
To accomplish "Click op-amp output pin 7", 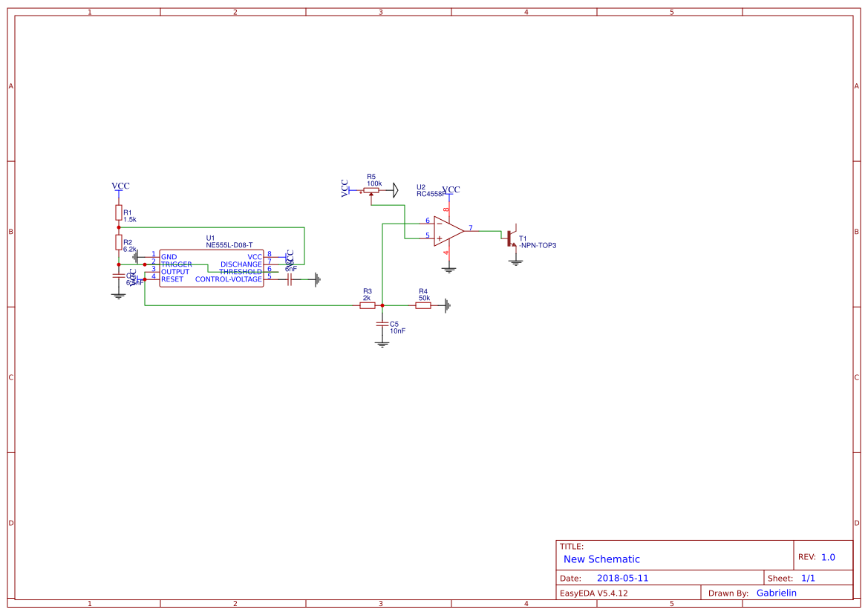I will (x=471, y=228).
